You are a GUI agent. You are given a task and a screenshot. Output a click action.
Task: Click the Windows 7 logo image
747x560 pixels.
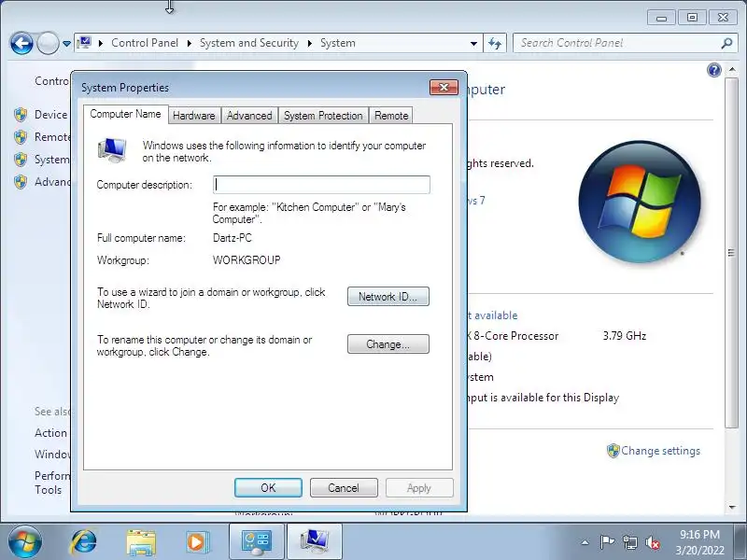point(640,202)
